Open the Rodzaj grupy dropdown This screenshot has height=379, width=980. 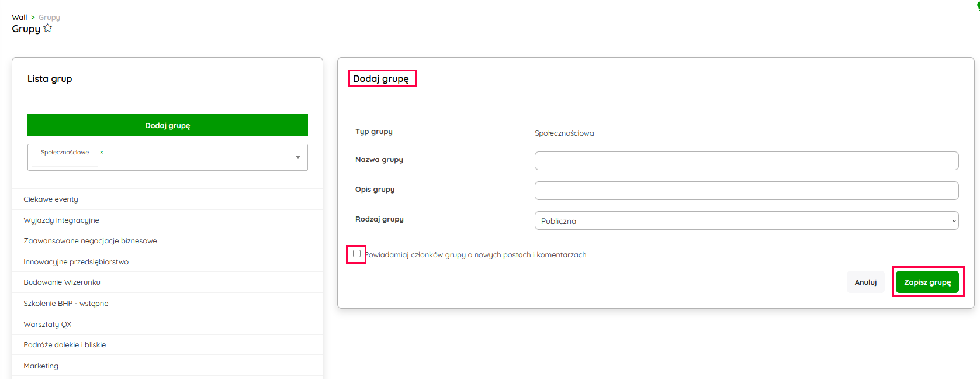tap(746, 221)
